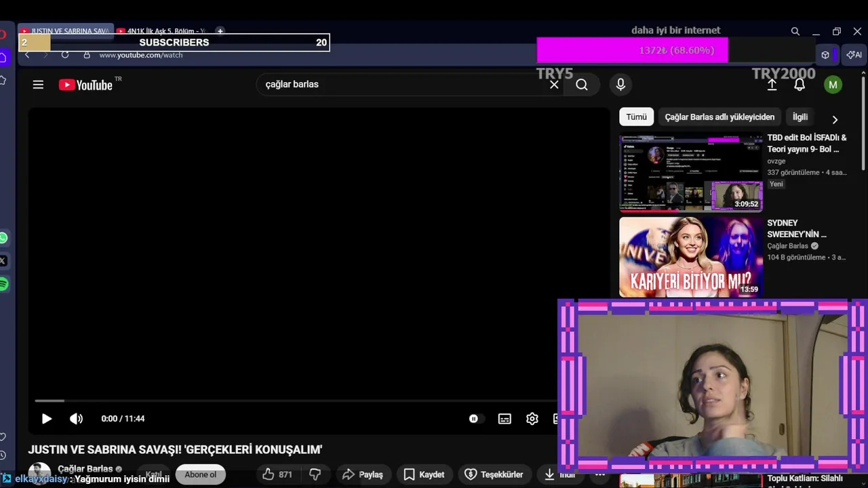This screenshot has height=488, width=868.
Task: Like the video with 871 likes
Action: click(x=277, y=474)
